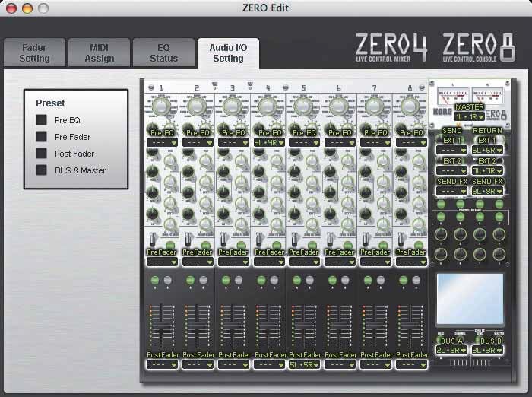Click the master section touch pad display
This screenshot has height=397, width=532.
[470, 299]
